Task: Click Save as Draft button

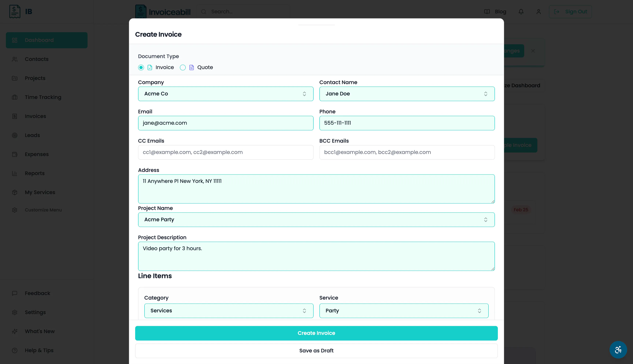Action: tap(316, 351)
